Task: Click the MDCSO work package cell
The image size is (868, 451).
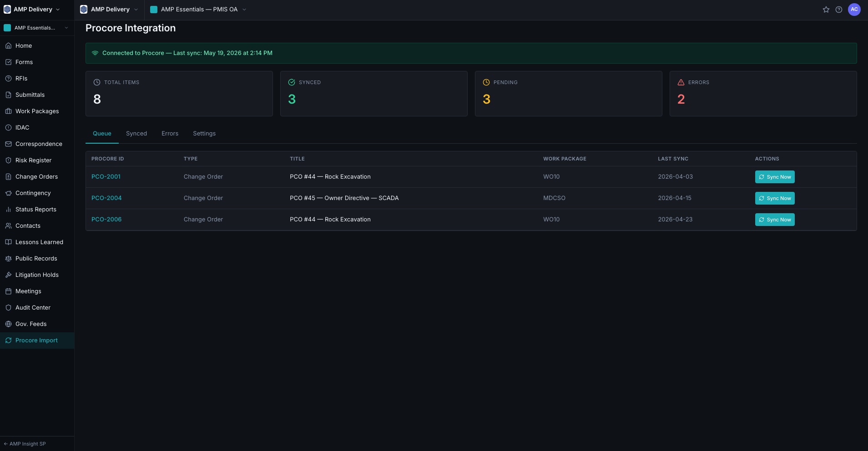Action: tap(554, 198)
